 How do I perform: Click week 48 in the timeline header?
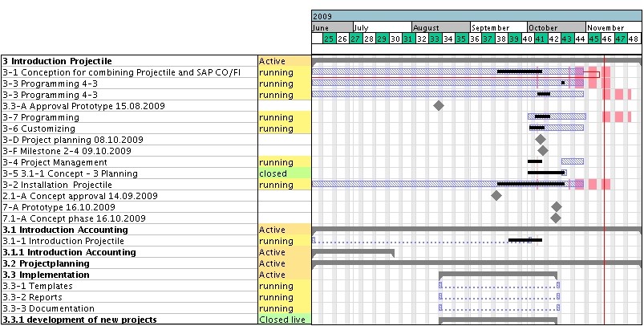[634, 39]
